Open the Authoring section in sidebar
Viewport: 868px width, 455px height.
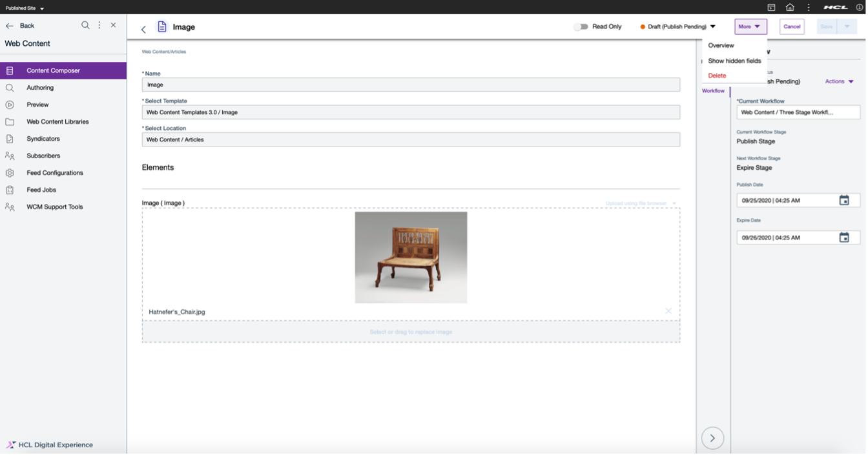pyautogui.click(x=41, y=87)
